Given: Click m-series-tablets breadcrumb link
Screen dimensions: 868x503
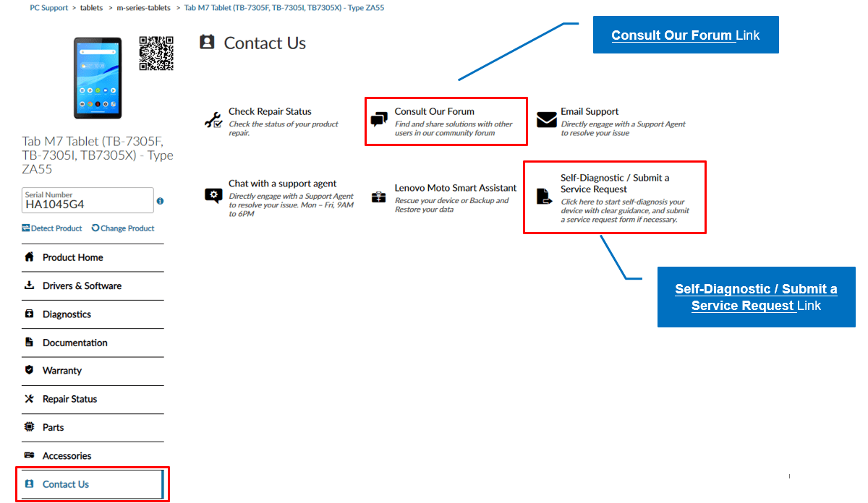Looking at the screenshot, I should click(143, 8).
